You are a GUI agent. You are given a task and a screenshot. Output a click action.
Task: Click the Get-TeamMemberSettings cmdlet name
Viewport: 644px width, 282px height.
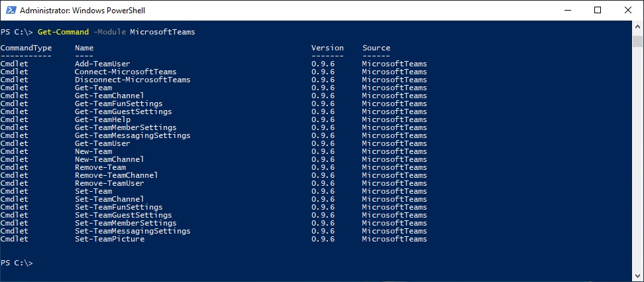point(126,127)
